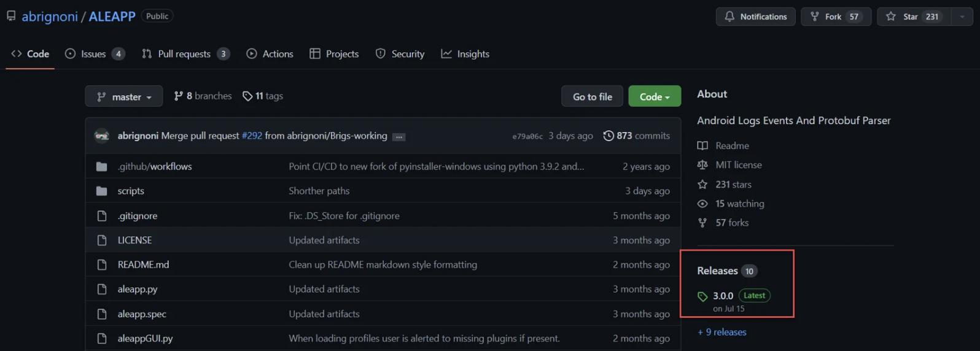Go to the Actions tab
The width and height of the screenshot is (980, 351).
point(270,54)
